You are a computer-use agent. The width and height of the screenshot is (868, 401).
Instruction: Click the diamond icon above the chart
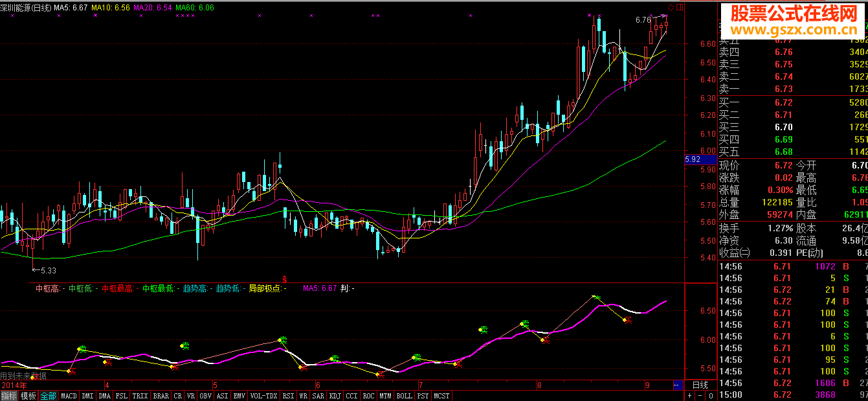point(671,7)
